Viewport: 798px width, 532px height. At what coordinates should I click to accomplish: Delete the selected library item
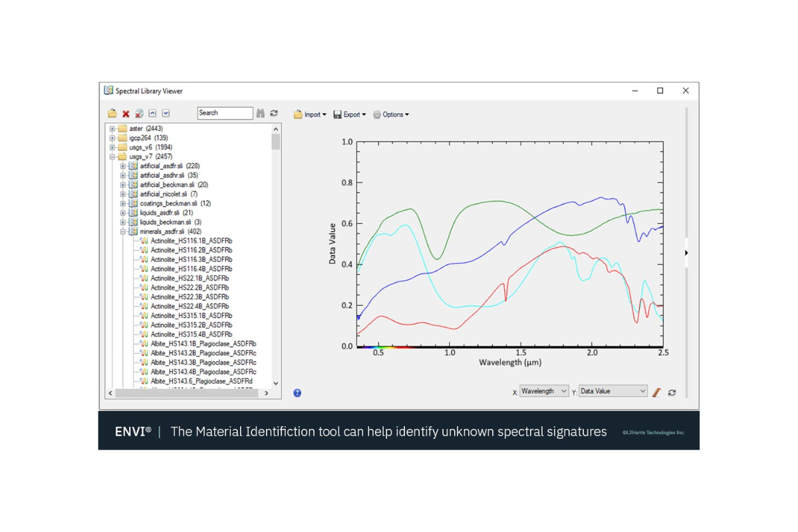pyautogui.click(x=125, y=113)
